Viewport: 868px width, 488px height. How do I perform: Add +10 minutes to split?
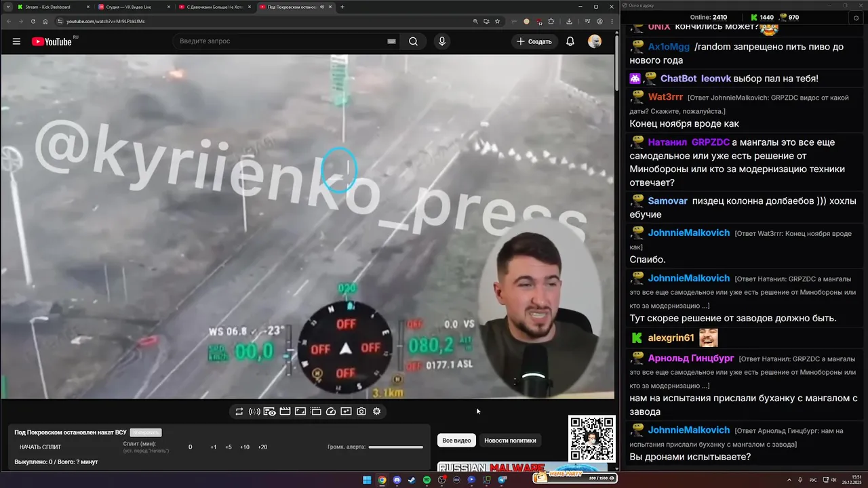click(245, 447)
